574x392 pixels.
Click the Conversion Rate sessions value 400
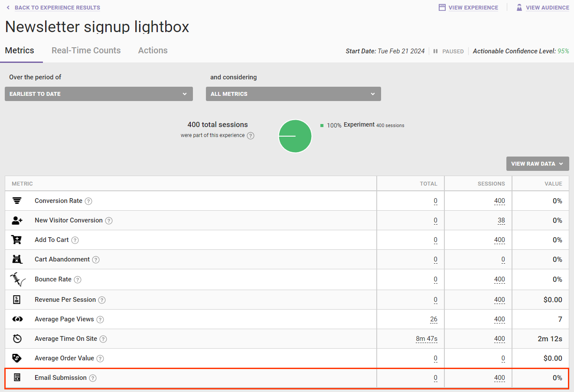pyautogui.click(x=499, y=201)
